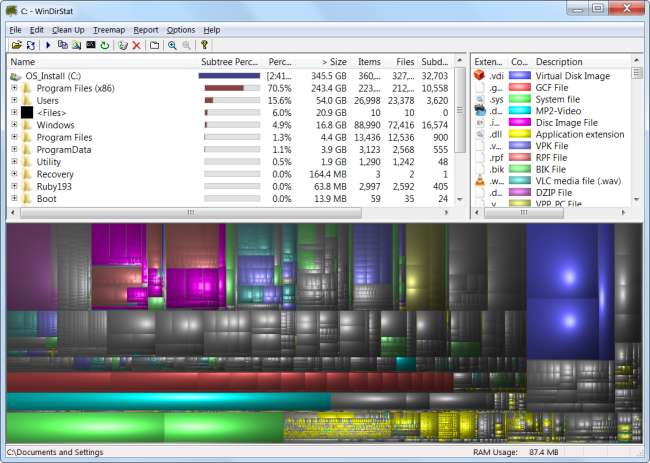Click the Copy Path toolbar icon
Screen dimensions: 650x463
62,45
